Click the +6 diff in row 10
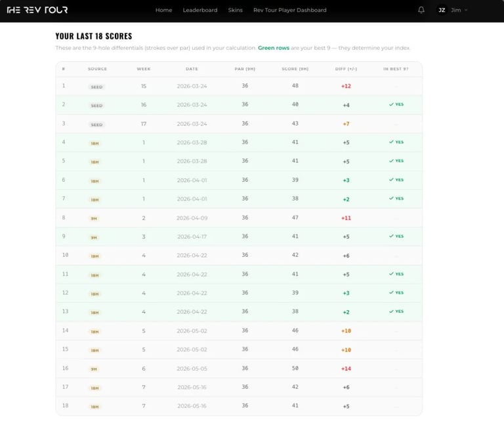 coord(346,256)
